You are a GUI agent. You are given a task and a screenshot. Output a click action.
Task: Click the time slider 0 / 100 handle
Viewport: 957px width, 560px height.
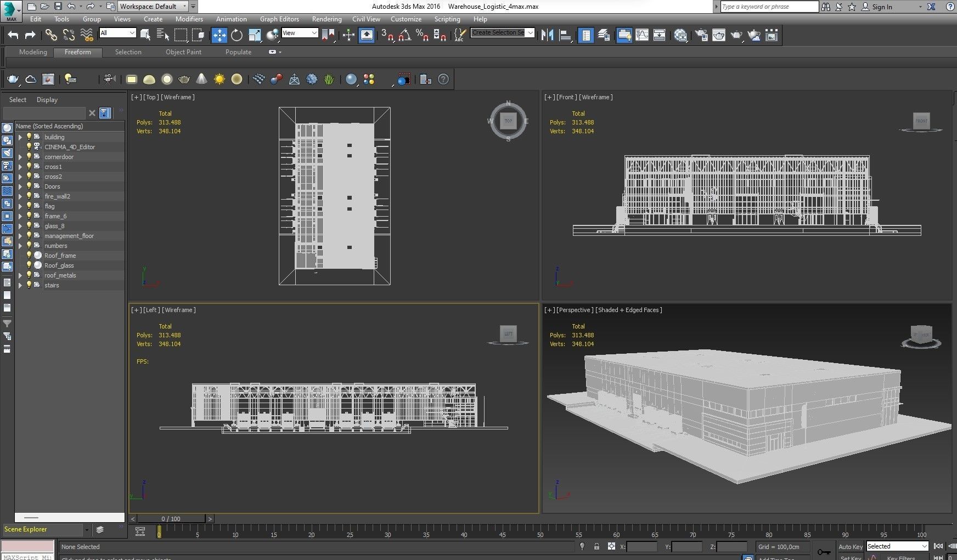(x=171, y=518)
